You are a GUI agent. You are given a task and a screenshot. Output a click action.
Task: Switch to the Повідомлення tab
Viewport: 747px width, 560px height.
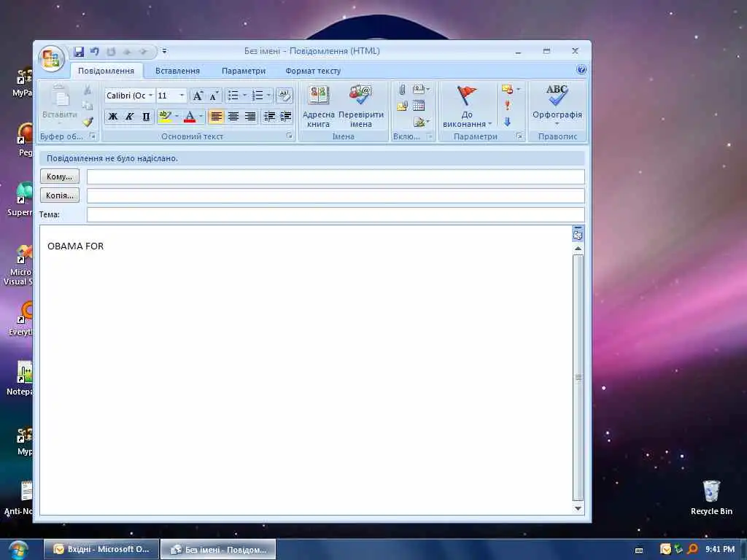(x=107, y=71)
